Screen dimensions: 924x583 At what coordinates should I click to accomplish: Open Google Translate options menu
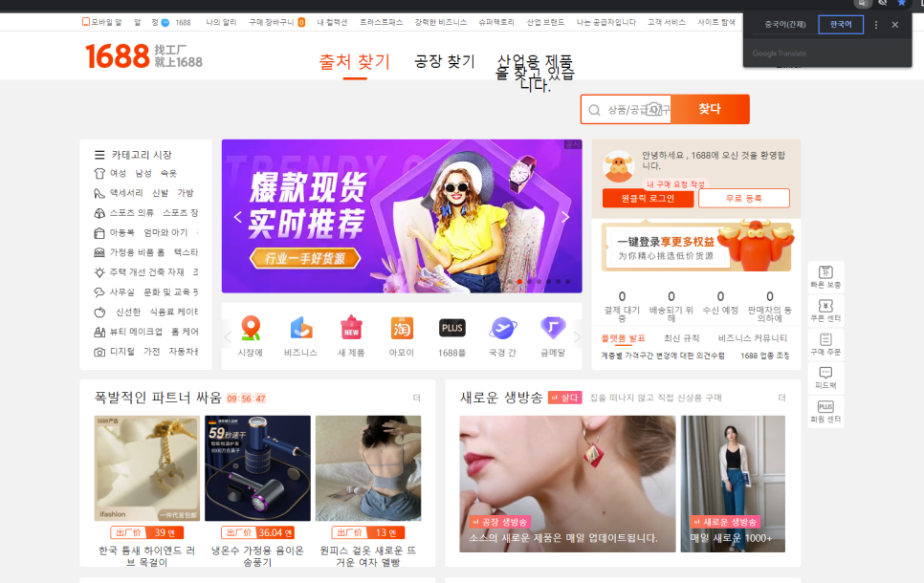[875, 25]
